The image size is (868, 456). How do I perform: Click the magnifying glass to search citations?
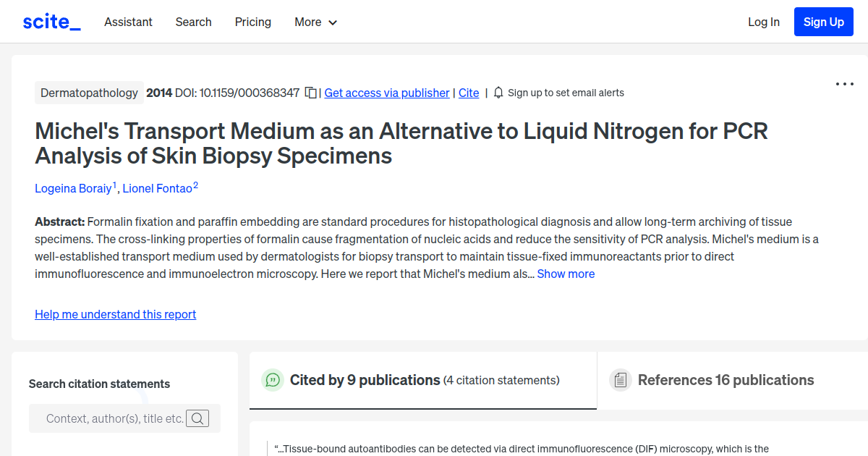(197, 418)
